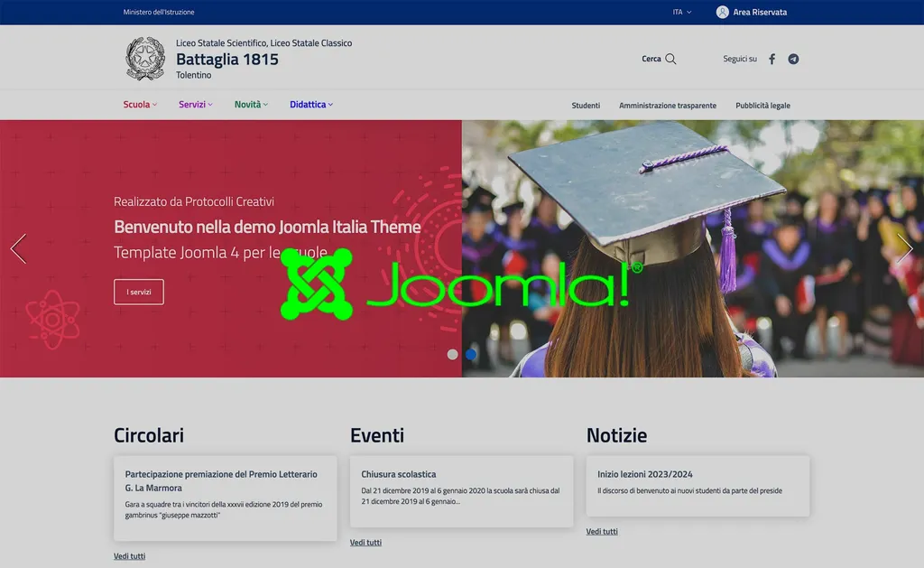Open the ITA language dropdown

[682, 12]
